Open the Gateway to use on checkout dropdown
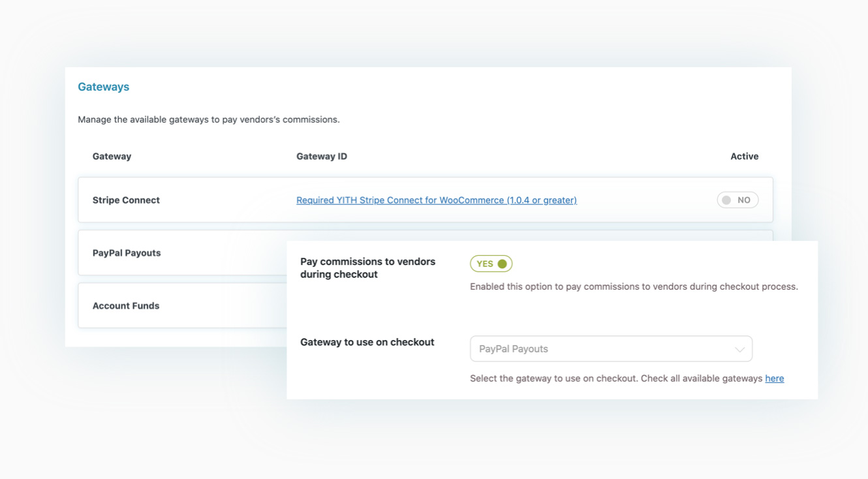868x479 pixels. tap(611, 349)
